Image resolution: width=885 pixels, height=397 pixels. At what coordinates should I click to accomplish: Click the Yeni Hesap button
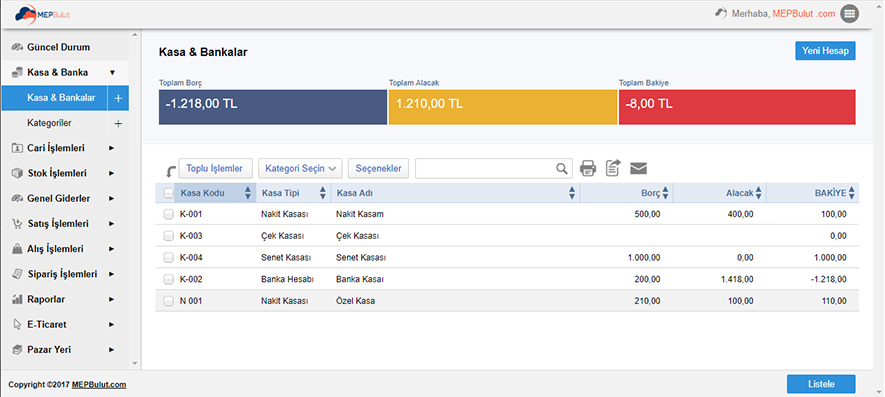(825, 51)
